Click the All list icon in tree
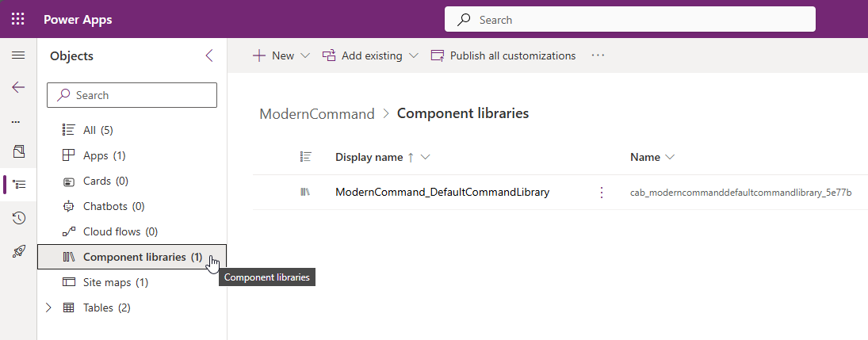 (x=69, y=130)
